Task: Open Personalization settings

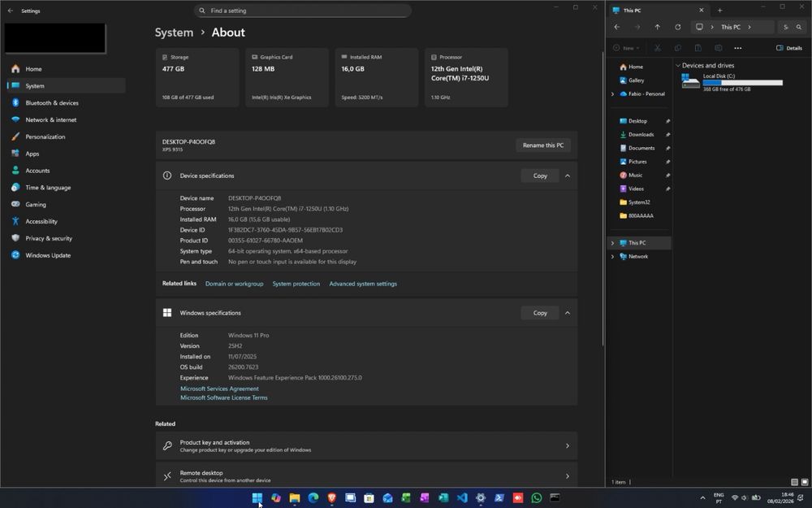Action: pos(67,137)
